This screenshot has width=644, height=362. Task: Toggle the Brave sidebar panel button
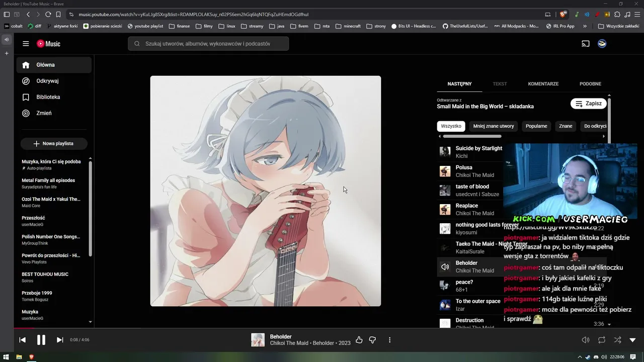[7, 15]
